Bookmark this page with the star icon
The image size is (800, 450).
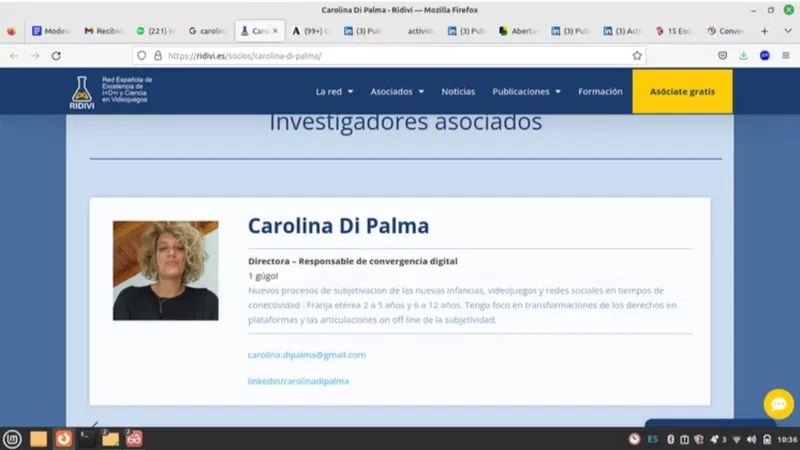pyautogui.click(x=637, y=56)
